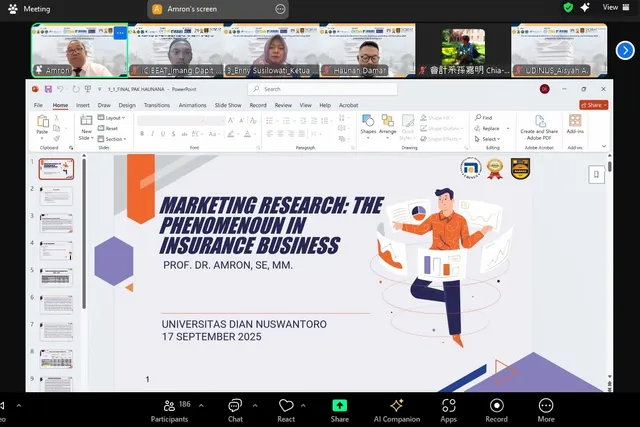Toggle Italic formatting in Font group
The width and height of the screenshot is (640, 427).
click(x=152, y=134)
